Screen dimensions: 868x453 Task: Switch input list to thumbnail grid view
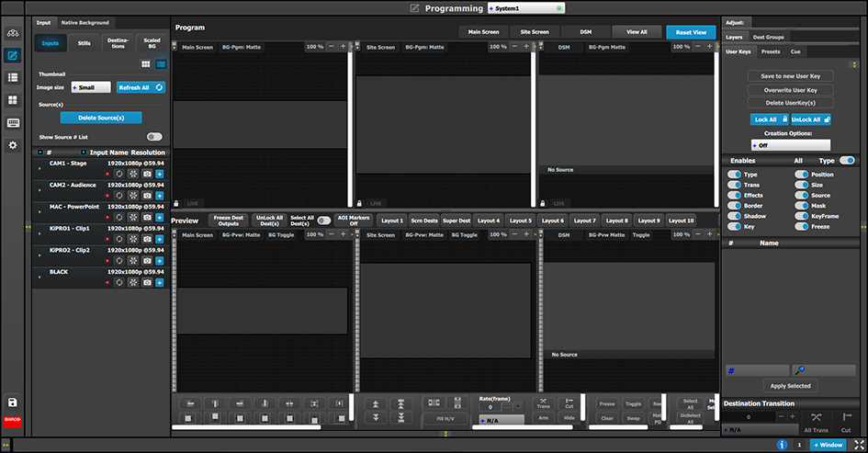[x=146, y=64]
